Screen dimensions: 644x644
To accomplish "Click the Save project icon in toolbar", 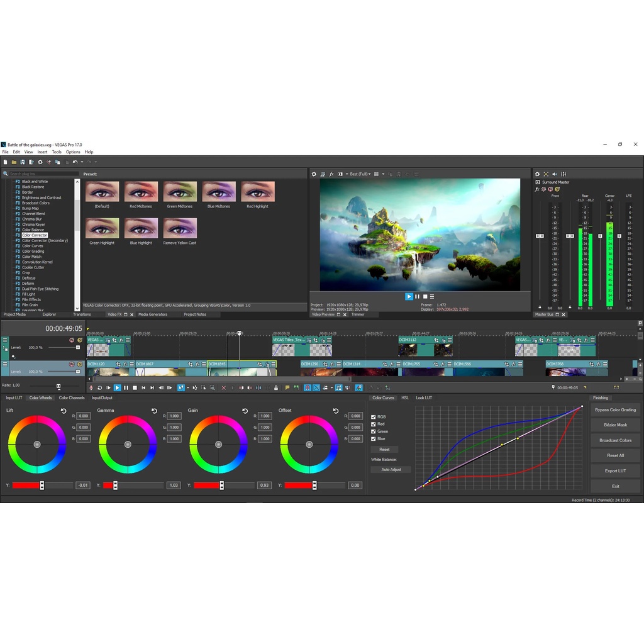I will (23, 162).
